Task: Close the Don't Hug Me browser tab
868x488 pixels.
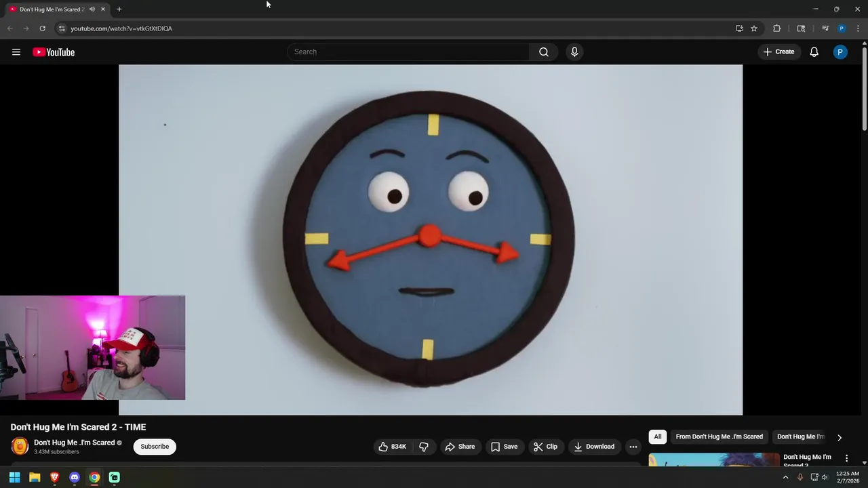Action: tap(103, 9)
